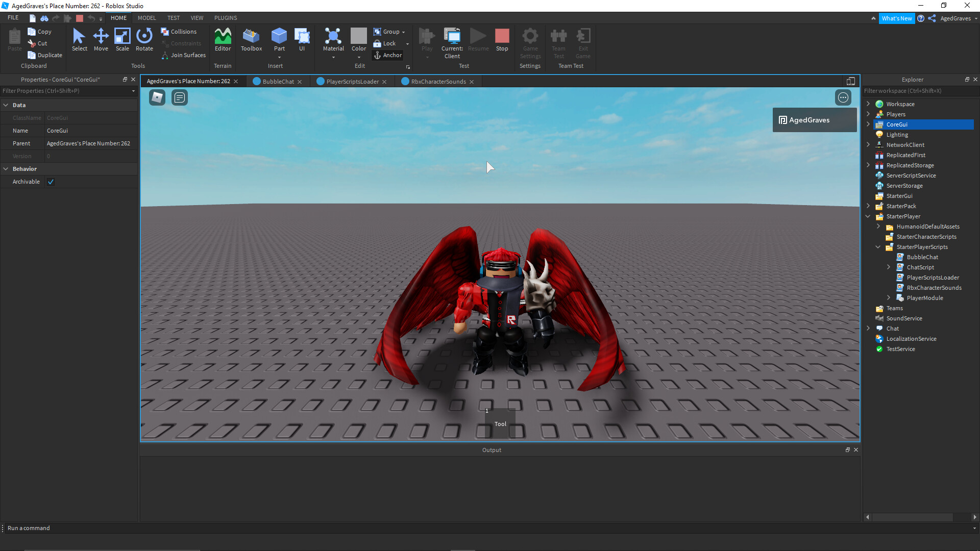Pick the Select tool
The height and width of the screenshot is (551, 980).
(x=79, y=39)
